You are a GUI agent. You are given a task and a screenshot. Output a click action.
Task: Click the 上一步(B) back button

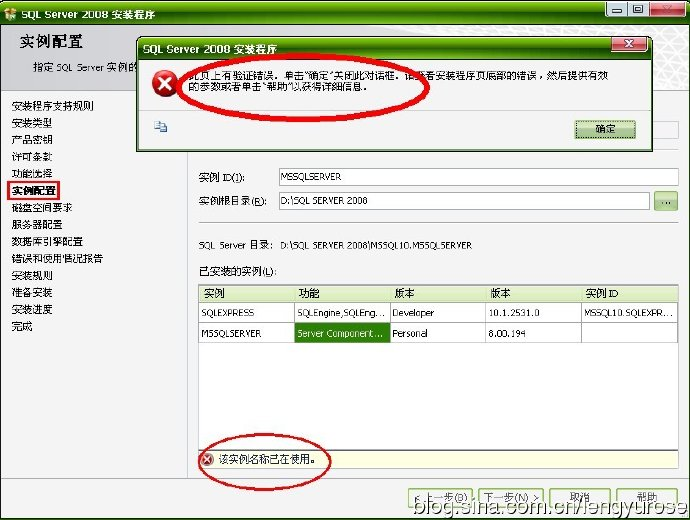[440, 498]
